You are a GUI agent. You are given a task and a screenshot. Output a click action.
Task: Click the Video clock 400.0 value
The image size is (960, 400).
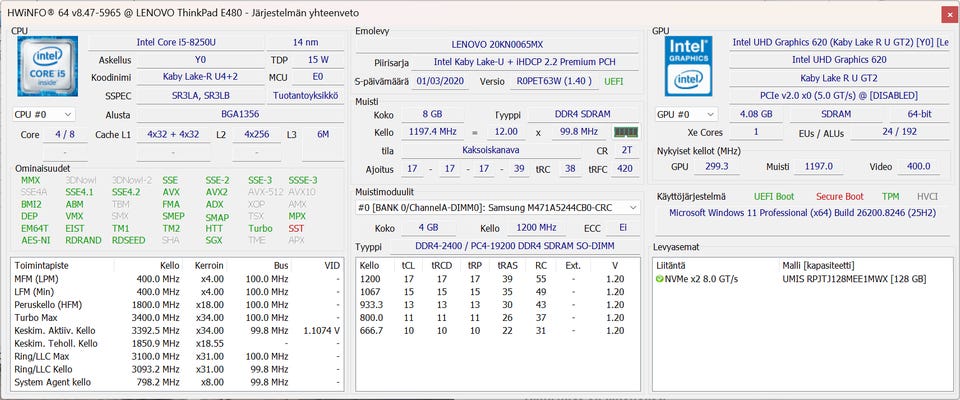(918, 167)
